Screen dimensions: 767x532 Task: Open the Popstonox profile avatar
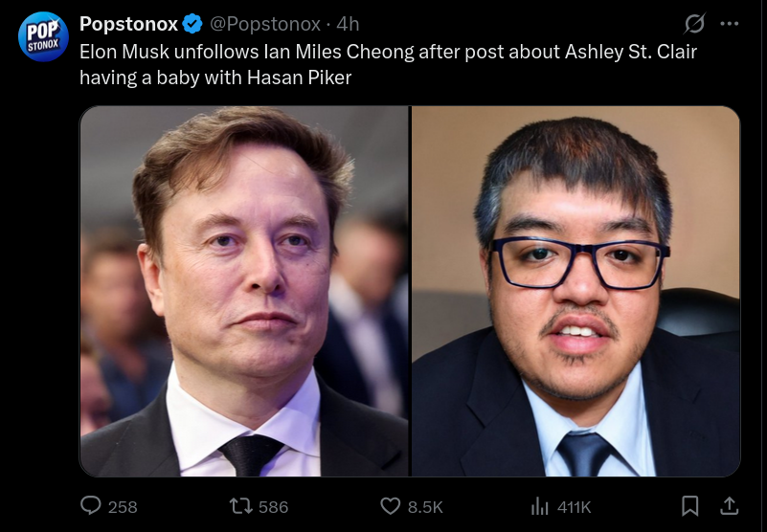[x=43, y=36]
